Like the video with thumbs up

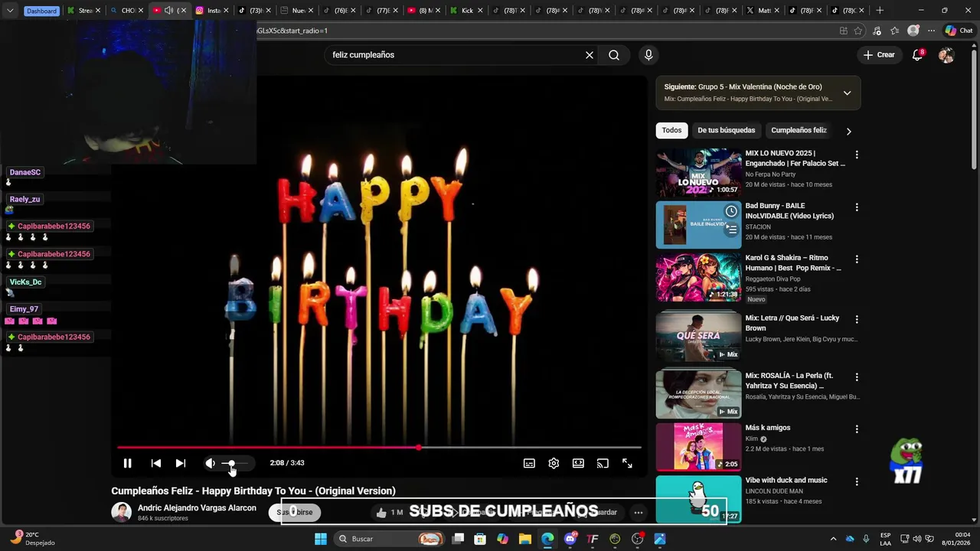[x=382, y=513]
